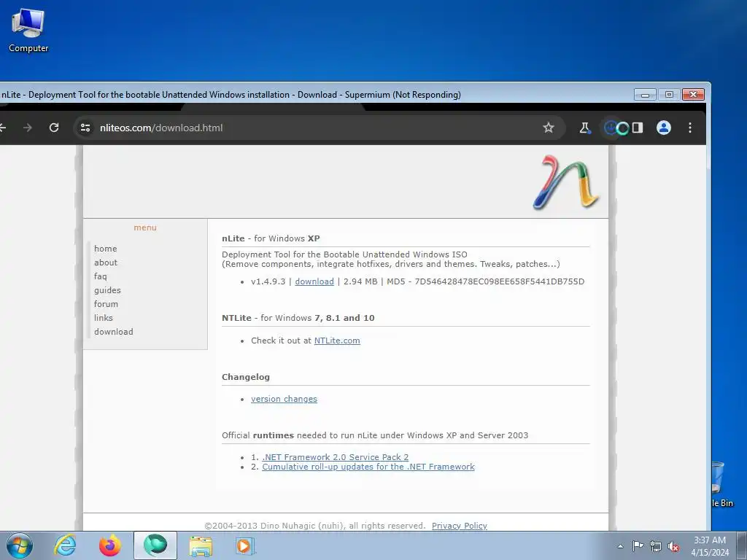The image size is (747, 560).
Task: Open Windows Media Player from the taskbar
Action: pos(245,545)
